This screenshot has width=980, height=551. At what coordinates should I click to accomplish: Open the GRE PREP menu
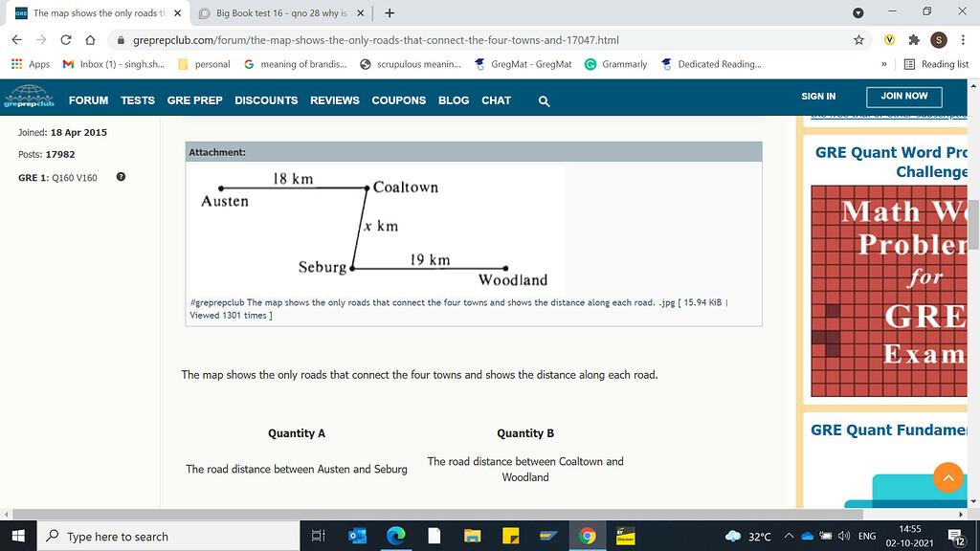click(x=194, y=100)
